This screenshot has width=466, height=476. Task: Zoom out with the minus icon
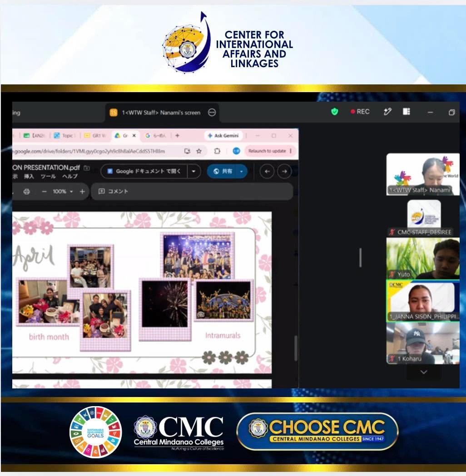click(45, 191)
